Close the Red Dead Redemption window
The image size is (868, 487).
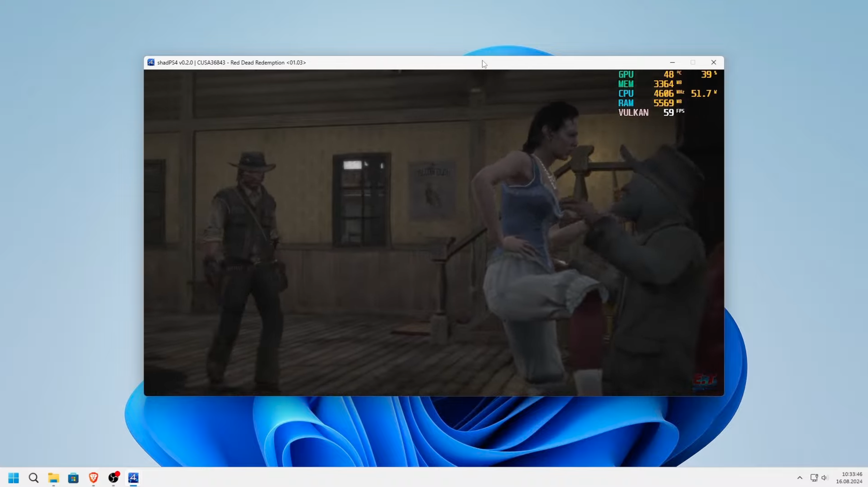pyautogui.click(x=713, y=62)
